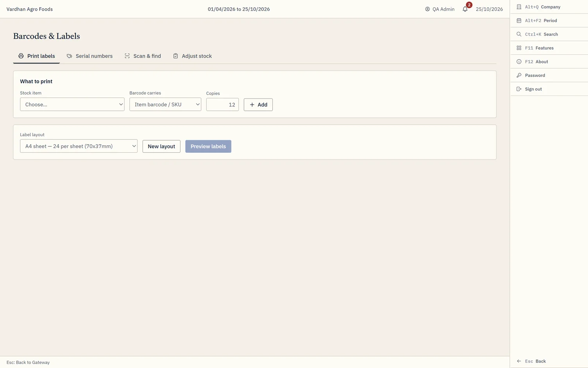The height and width of the screenshot is (368, 588).
Task: Click QA Admin user name
Action: click(x=443, y=9)
